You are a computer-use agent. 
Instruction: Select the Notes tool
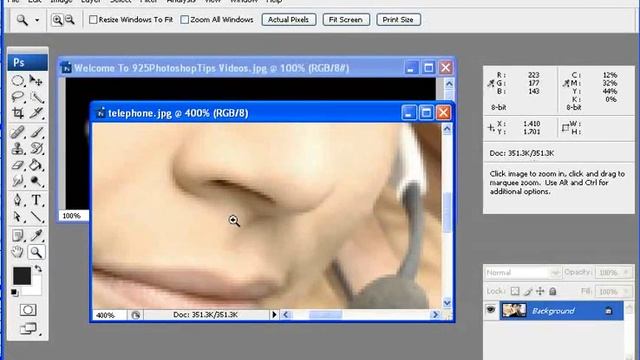tap(18, 236)
